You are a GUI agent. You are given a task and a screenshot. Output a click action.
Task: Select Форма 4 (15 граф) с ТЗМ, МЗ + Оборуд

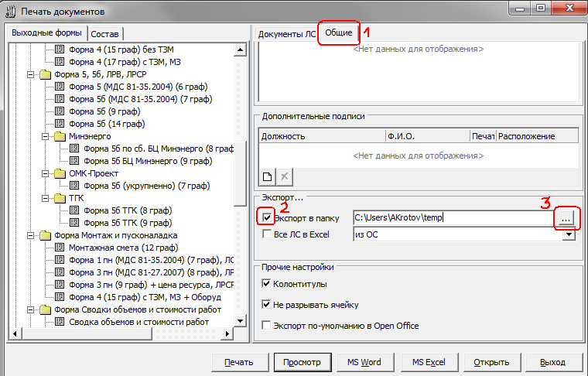[145, 297]
